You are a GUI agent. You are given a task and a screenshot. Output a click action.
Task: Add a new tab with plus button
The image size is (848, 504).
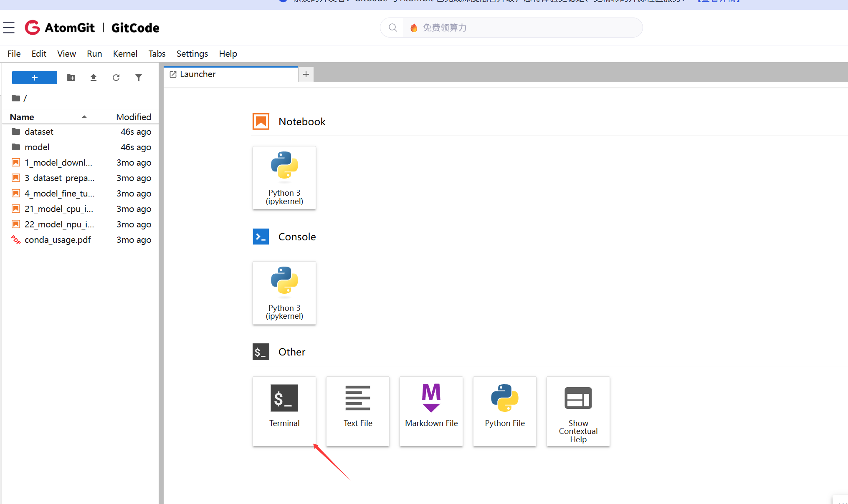coord(306,74)
